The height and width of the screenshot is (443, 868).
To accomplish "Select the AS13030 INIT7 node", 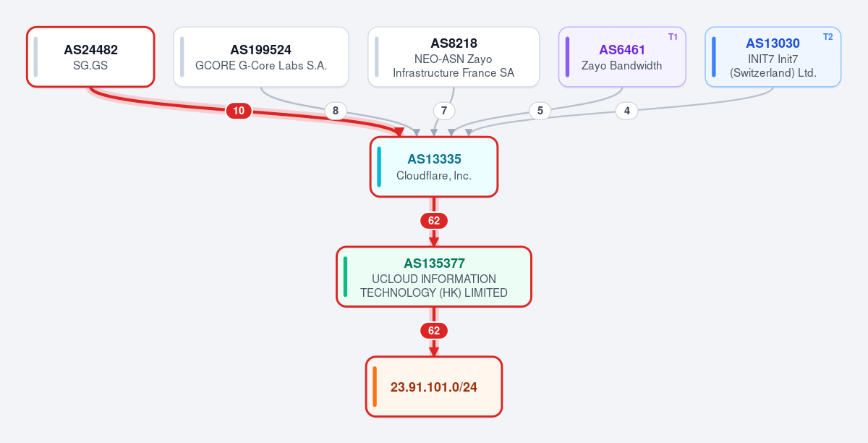I will click(773, 56).
